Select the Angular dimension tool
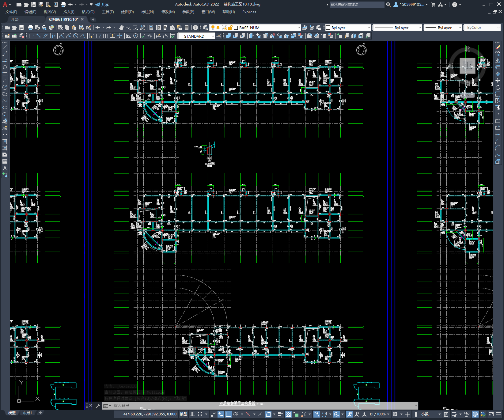This screenshot has width=504, height=420. pos(83,36)
